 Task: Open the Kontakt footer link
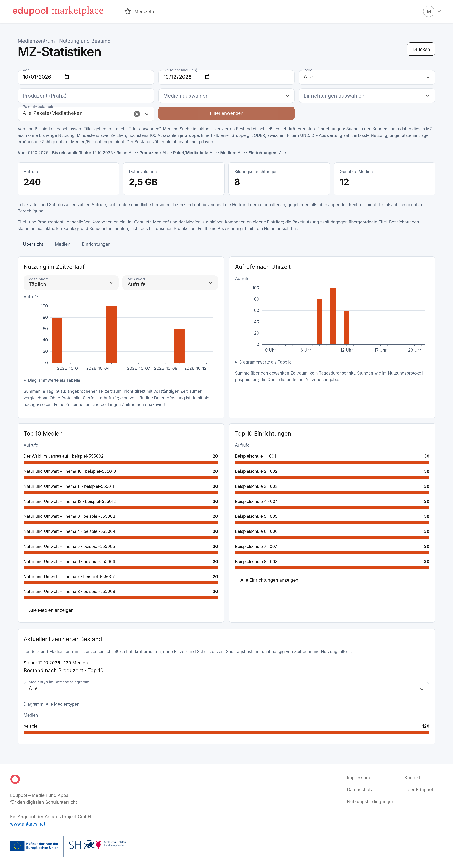412,778
